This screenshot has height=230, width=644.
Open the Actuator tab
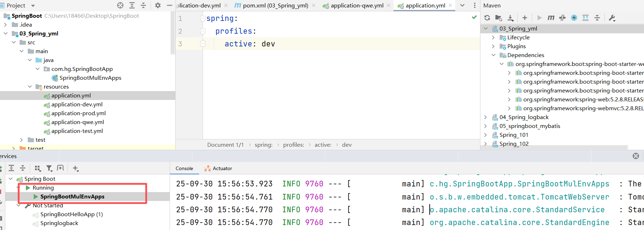pyautogui.click(x=218, y=168)
